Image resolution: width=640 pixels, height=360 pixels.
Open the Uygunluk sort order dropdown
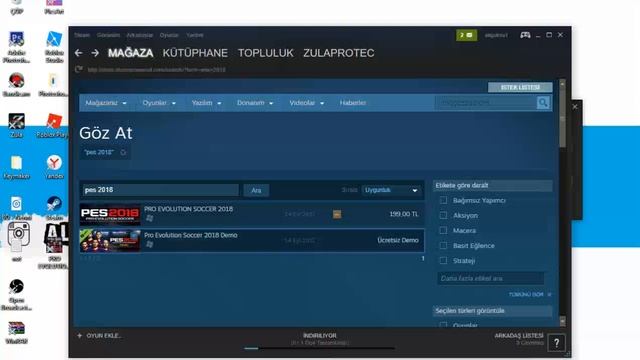coord(391,190)
